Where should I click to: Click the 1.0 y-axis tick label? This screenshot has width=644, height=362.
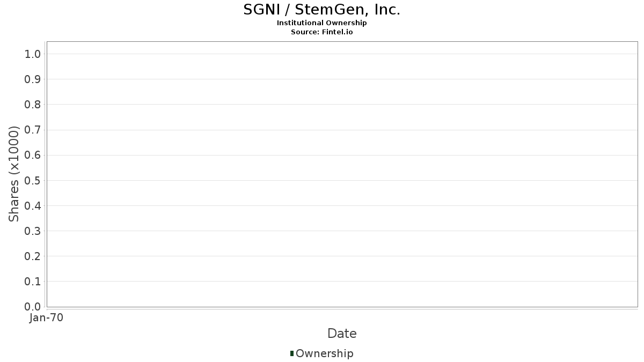(x=33, y=54)
